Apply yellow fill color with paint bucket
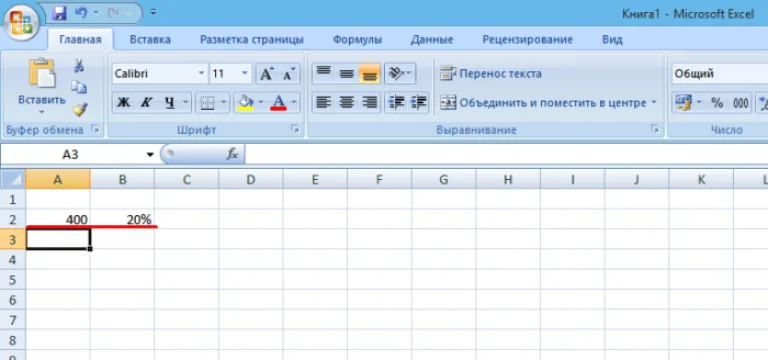 245,102
